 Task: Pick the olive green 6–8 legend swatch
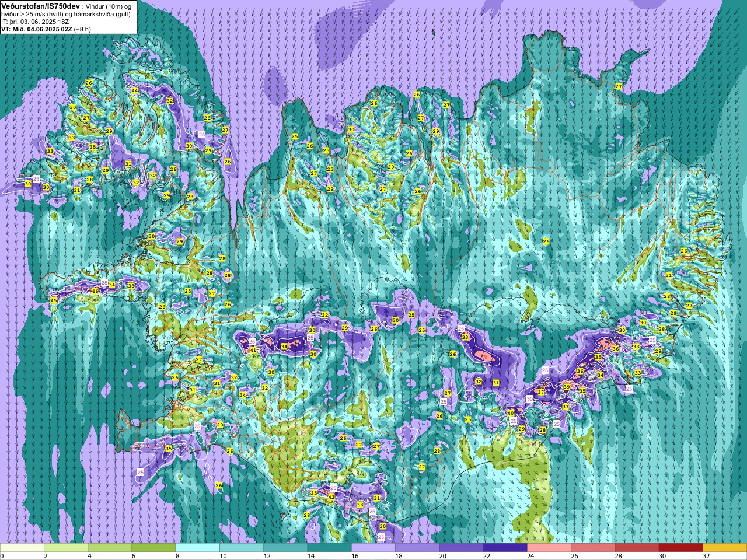click(x=153, y=548)
